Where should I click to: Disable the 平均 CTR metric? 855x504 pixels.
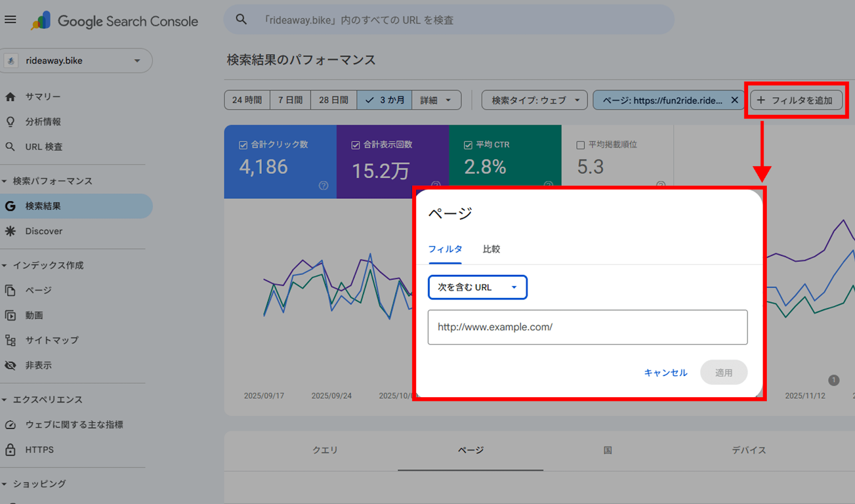pyautogui.click(x=468, y=144)
